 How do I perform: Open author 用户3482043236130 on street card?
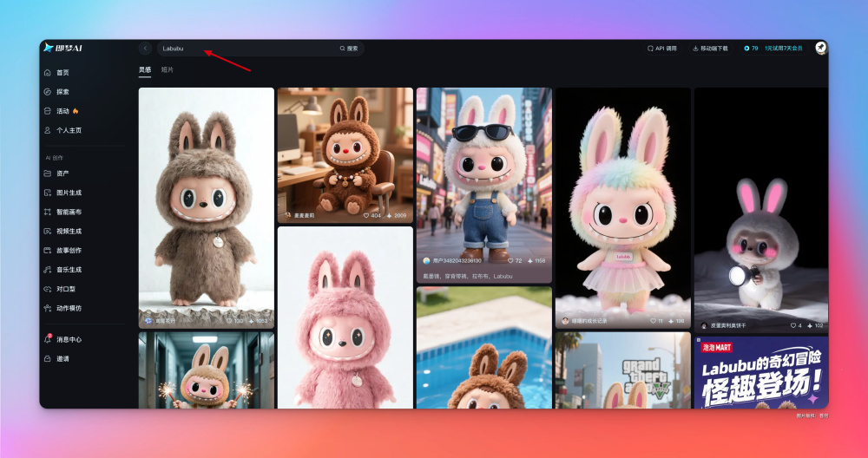(452, 260)
